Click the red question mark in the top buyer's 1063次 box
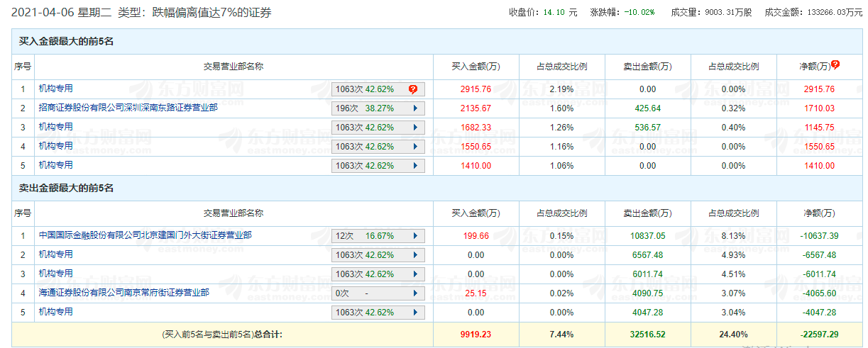This screenshot has width=868, height=348. click(x=412, y=89)
